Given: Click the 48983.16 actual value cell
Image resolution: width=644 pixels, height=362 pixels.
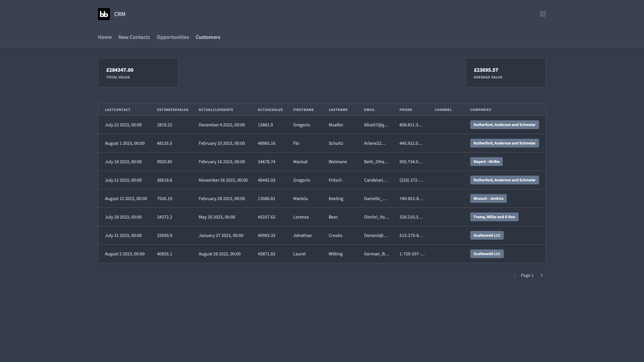Looking at the screenshot, I should pyautogui.click(x=266, y=143).
